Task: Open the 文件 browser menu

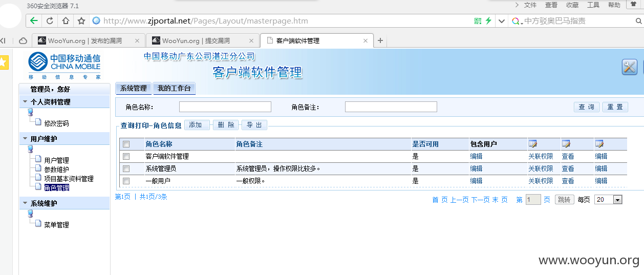Action: 530,5
